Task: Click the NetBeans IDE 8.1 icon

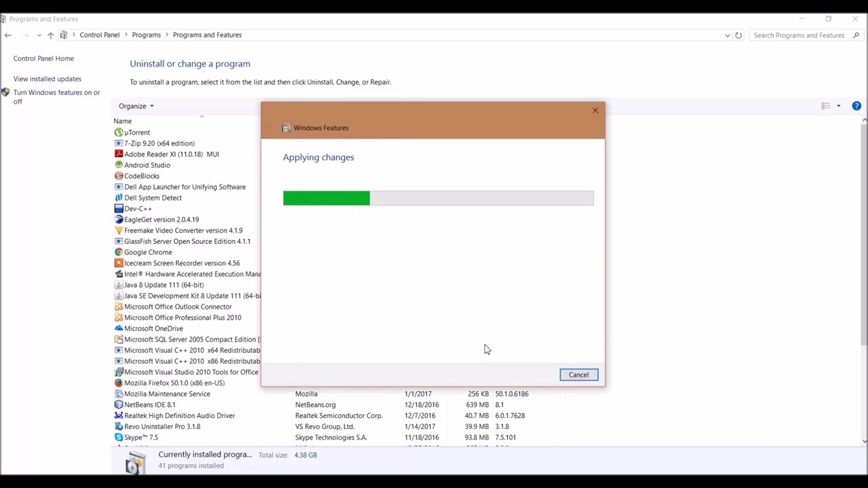Action: 119,405
